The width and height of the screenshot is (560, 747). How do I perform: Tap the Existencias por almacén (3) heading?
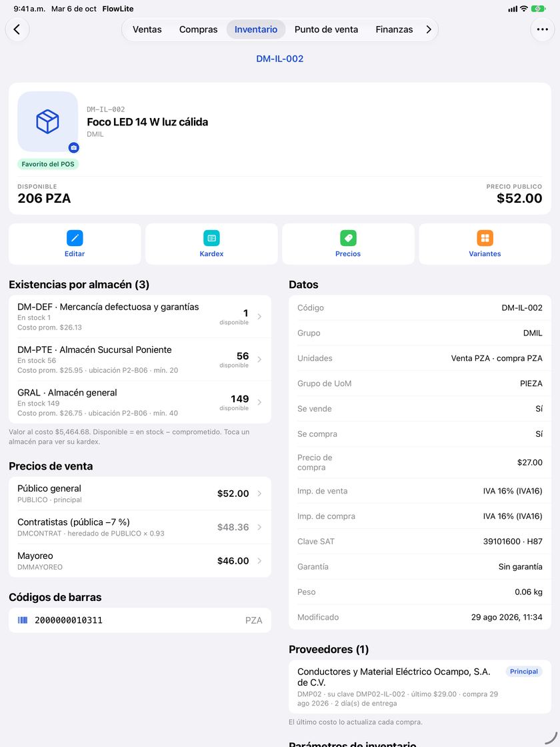(79, 284)
